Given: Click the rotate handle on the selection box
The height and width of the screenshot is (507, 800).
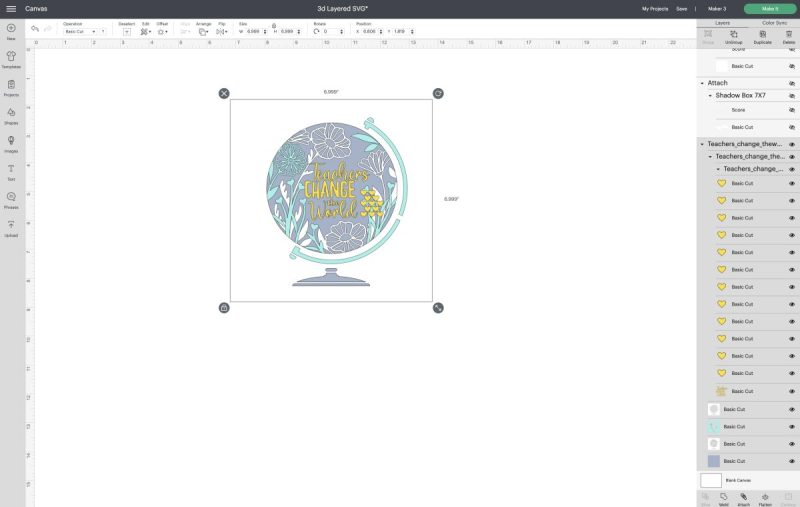Looking at the screenshot, I should (x=438, y=93).
